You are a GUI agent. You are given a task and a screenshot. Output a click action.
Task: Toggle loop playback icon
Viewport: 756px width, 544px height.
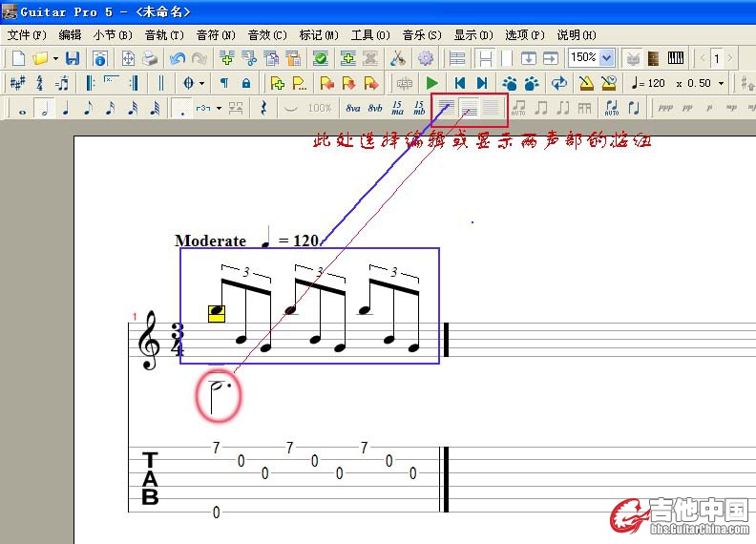(559, 83)
